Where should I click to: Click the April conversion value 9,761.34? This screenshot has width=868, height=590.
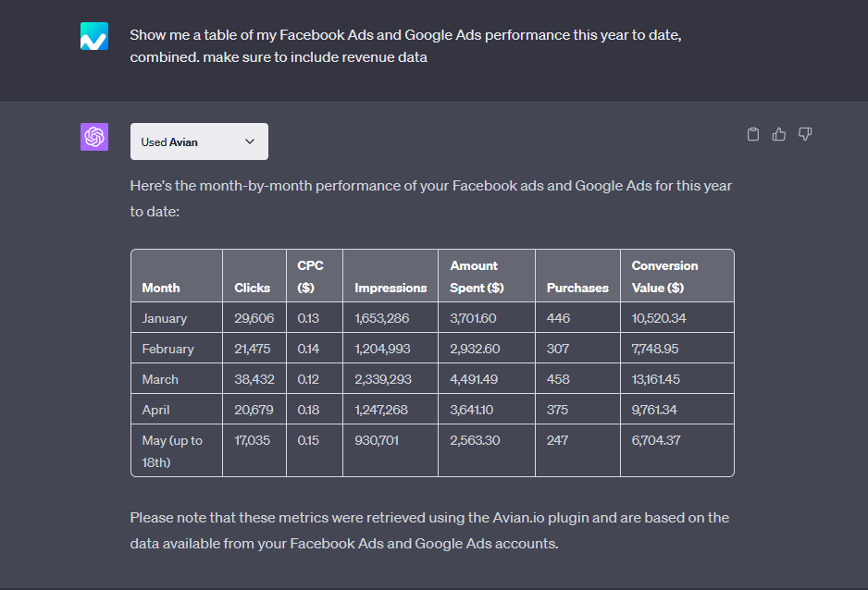click(x=654, y=410)
